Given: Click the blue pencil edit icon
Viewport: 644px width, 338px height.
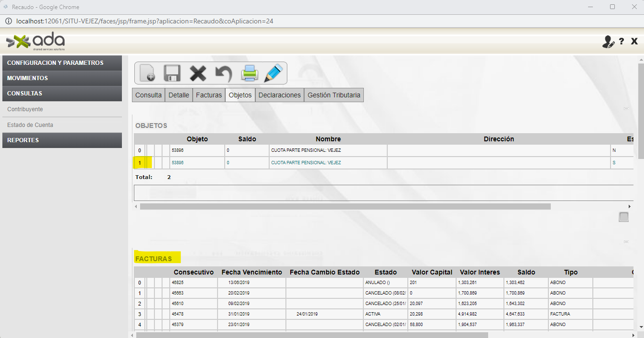Looking at the screenshot, I should pyautogui.click(x=273, y=74).
